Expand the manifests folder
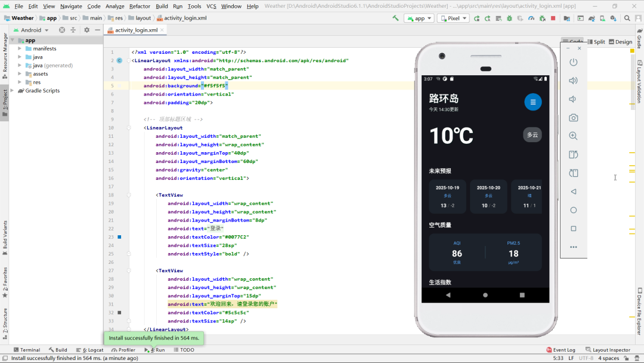The height and width of the screenshot is (363, 644). (x=20, y=48)
